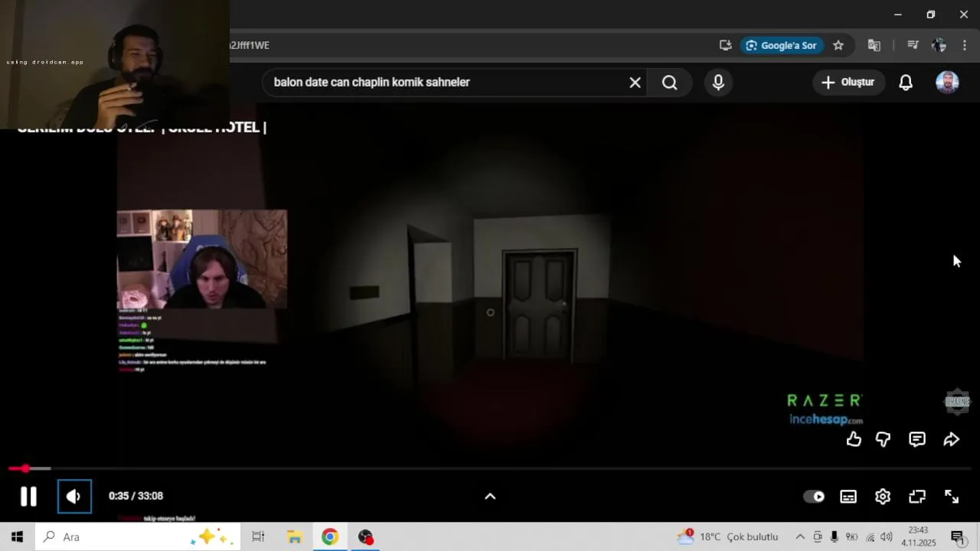Open video player settings gear
The image size is (980, 551).
point(883,497)
